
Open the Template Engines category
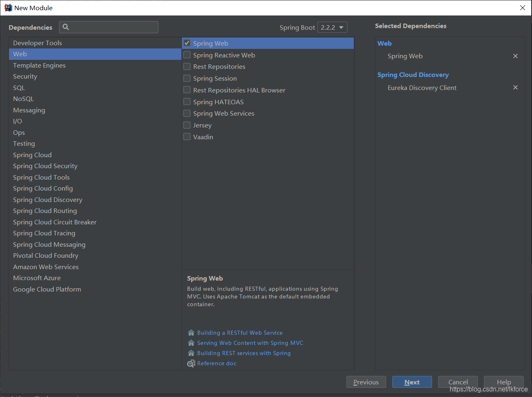click(95, 65)
